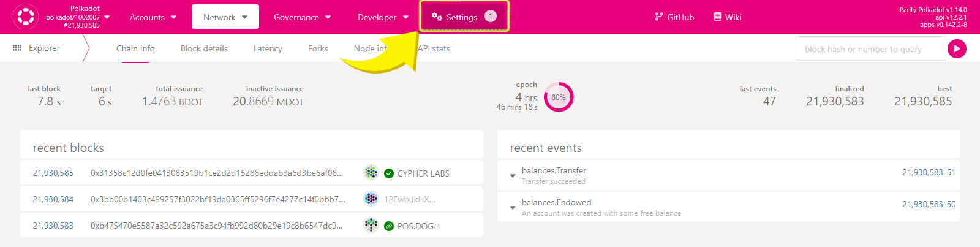Switch to the Chain info tab
This screenshot has width=980, height=247.
pyautogui.click(x=135, y=48)
